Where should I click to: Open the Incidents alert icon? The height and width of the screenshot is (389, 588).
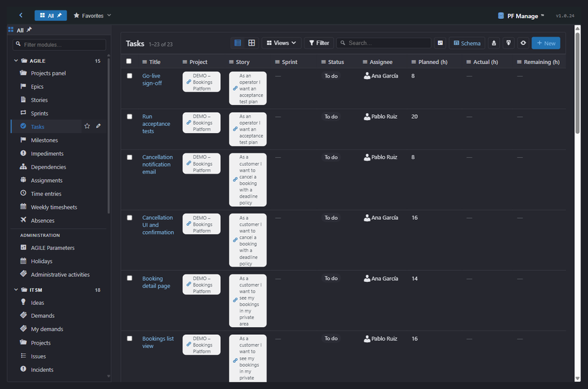[x=24, y=369]
